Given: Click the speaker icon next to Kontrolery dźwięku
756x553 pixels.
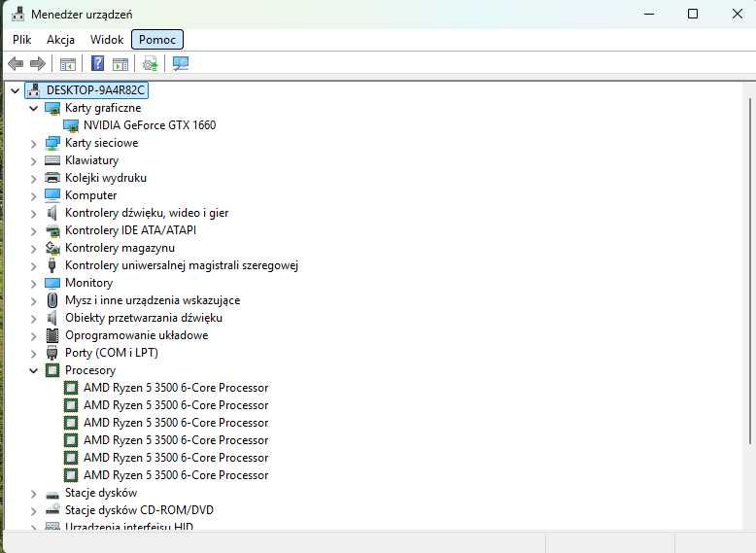Looking at the screenshot, I should click(x=52, y=213).
